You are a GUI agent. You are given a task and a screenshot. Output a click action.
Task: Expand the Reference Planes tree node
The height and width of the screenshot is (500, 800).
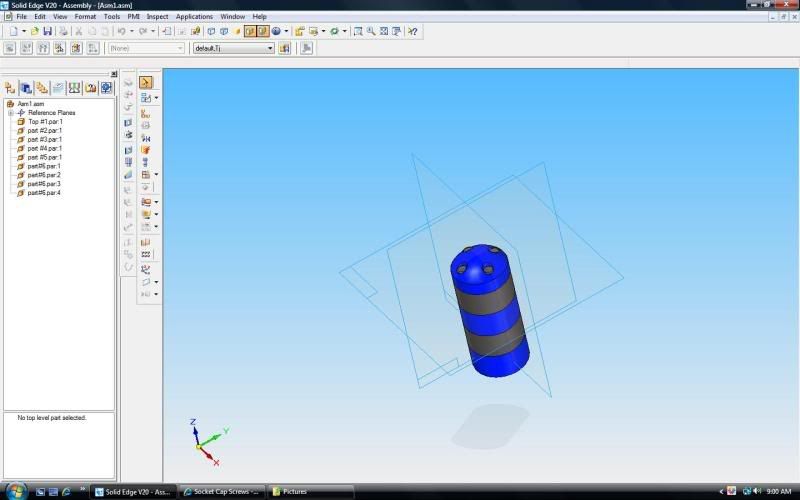pyautogui.click(x=10, y=113)
